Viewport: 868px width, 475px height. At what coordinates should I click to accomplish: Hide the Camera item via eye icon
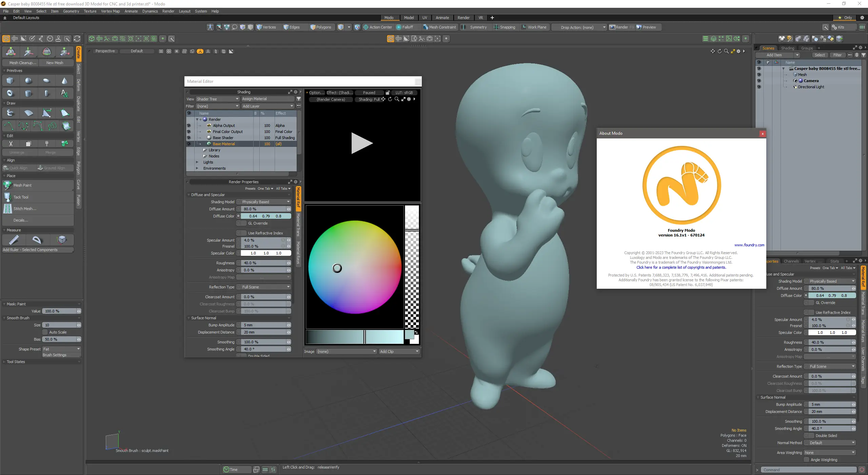tap(759, 81)
